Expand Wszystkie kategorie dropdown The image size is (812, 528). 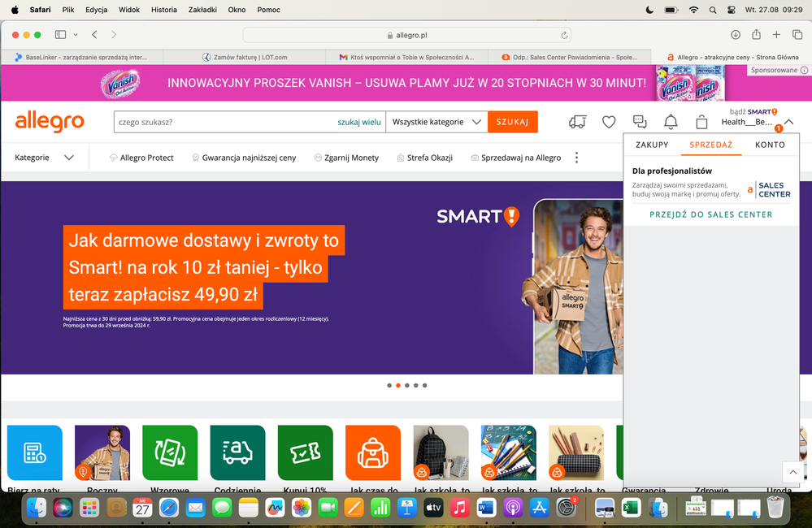click(436, 122)
